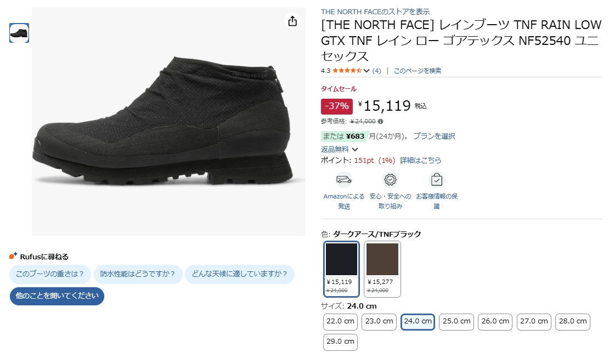Open the プランを選択 payment plan selector

[x=434, y=136]
